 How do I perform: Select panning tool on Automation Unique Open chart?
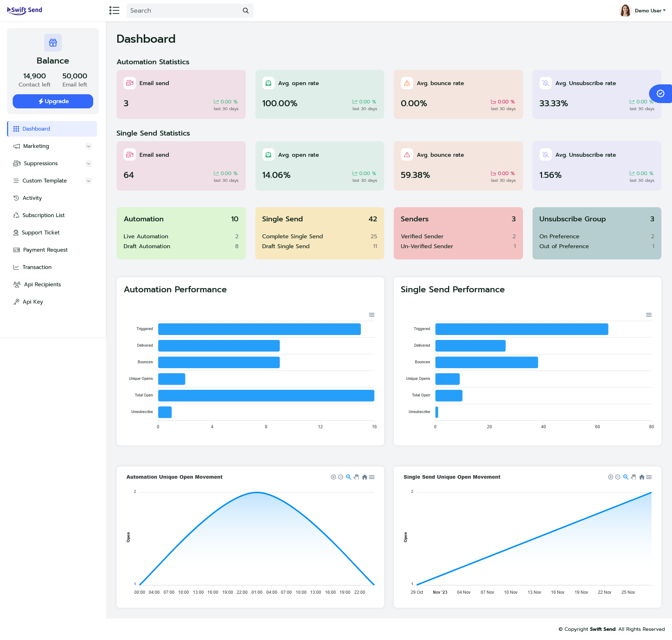356,477
